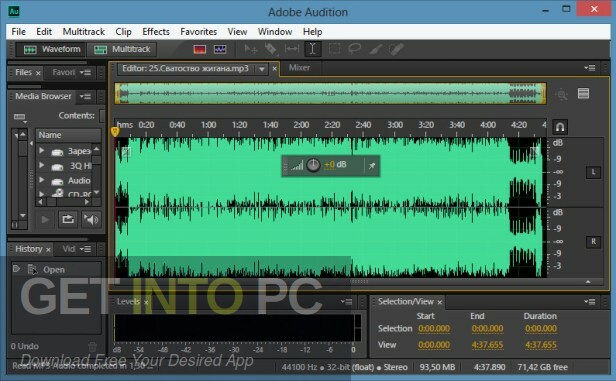Viewport: 616px width, 381px height.
Task: Open the Selection/View panel menu
Action: (590, 302)
